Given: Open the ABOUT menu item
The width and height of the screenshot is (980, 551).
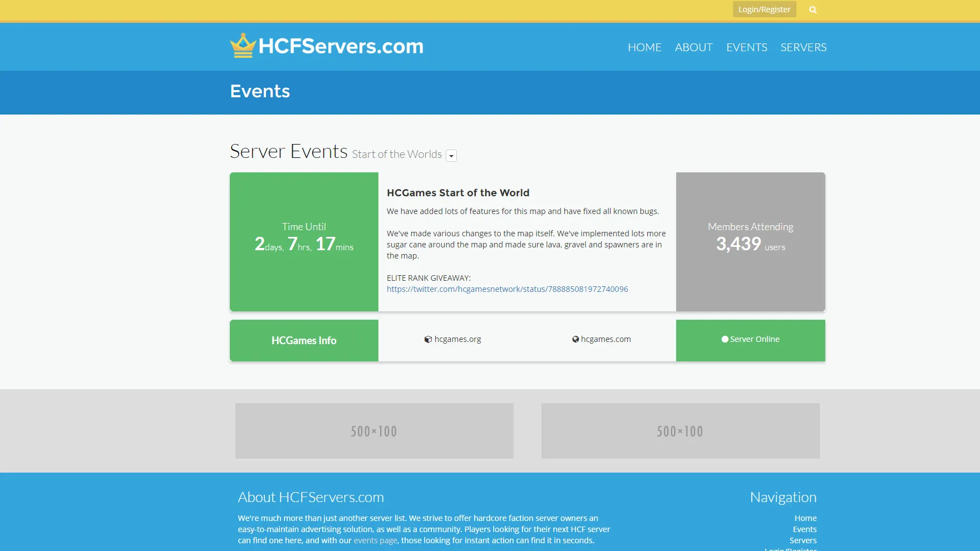Looking at the screenshot, I should [x=694, y=47].
